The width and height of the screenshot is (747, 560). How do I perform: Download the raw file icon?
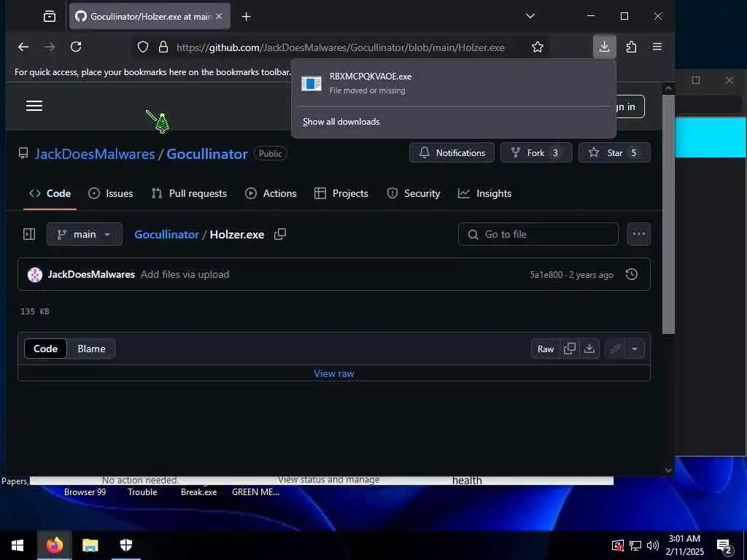click(589, 349)
